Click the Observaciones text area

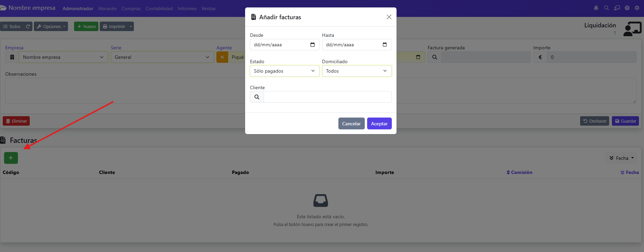320,91
